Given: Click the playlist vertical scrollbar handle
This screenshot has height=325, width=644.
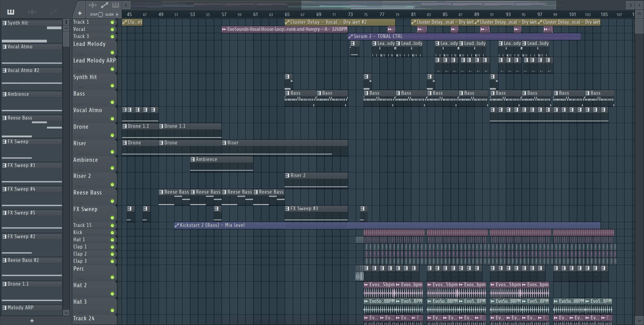Looking at the screenshot, I should [639, 26].
